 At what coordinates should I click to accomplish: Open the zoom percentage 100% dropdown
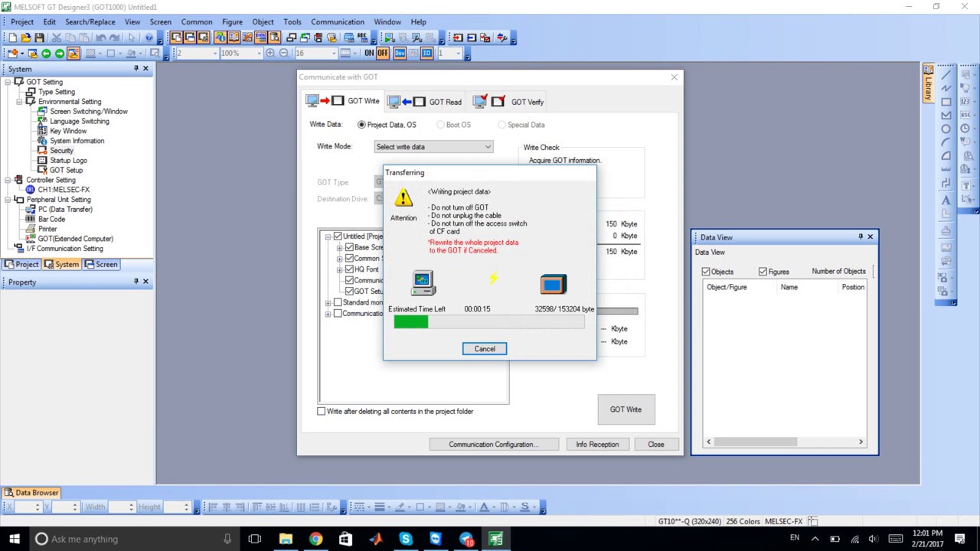pyautogui.click(x=260, y=54)
